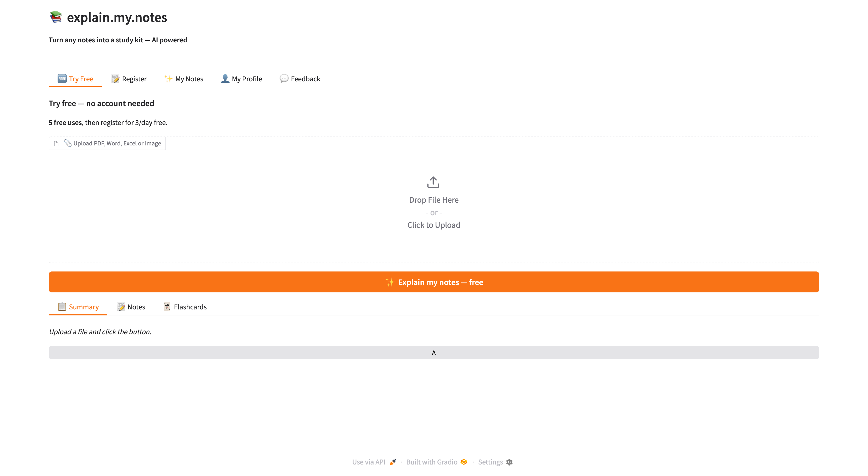The image size is (868, 476).
Task: Click the file document icon in upload label
Action: 56,143
